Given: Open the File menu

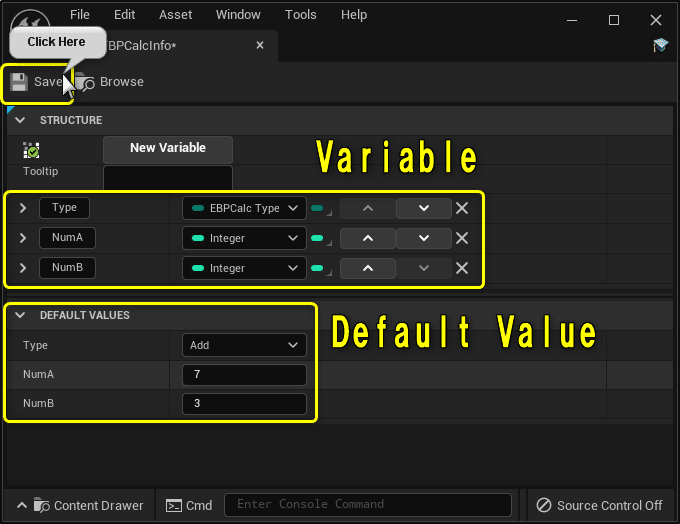Looking at the screenshot, I should tap(80, 15).
